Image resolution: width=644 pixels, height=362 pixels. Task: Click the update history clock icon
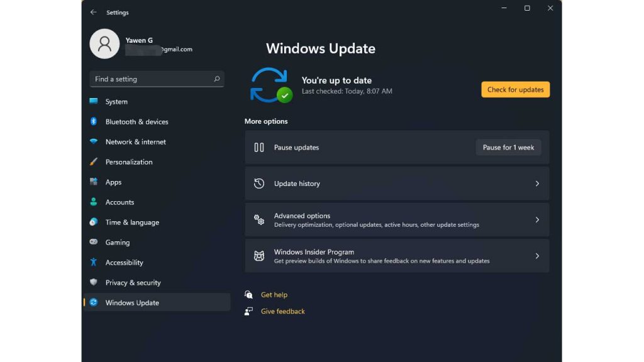click(258, 184)
